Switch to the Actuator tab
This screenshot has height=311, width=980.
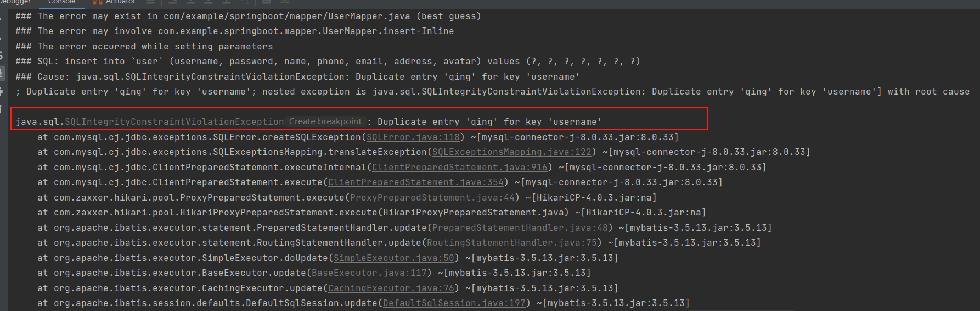point(114,2)
